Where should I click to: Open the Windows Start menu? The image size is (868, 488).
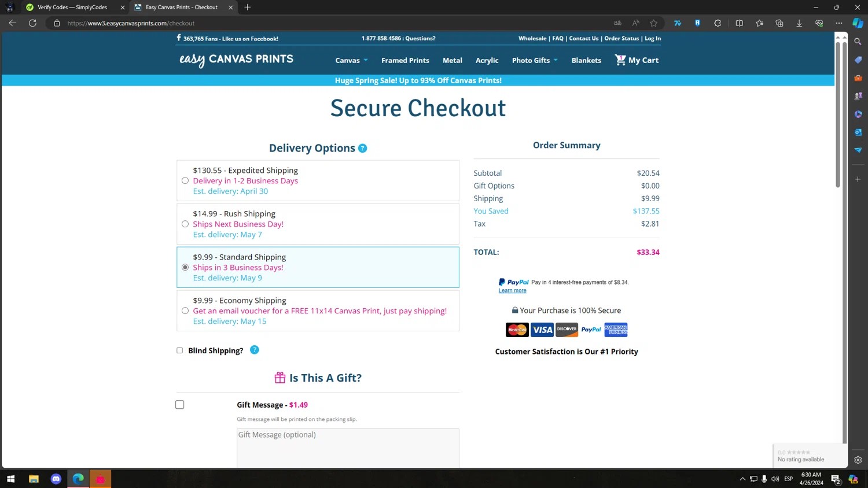point(10,479)
